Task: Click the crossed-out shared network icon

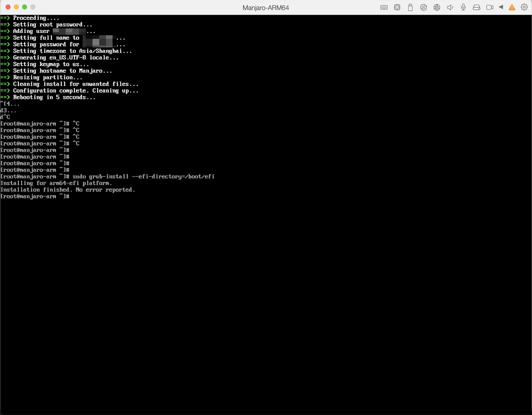Action: tap(424, 7)
